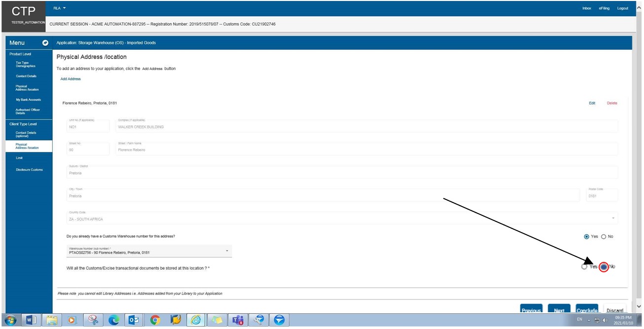644x329 pixels.
Task: Open Physical Address /location under Product Level
Action: (26, 88)
